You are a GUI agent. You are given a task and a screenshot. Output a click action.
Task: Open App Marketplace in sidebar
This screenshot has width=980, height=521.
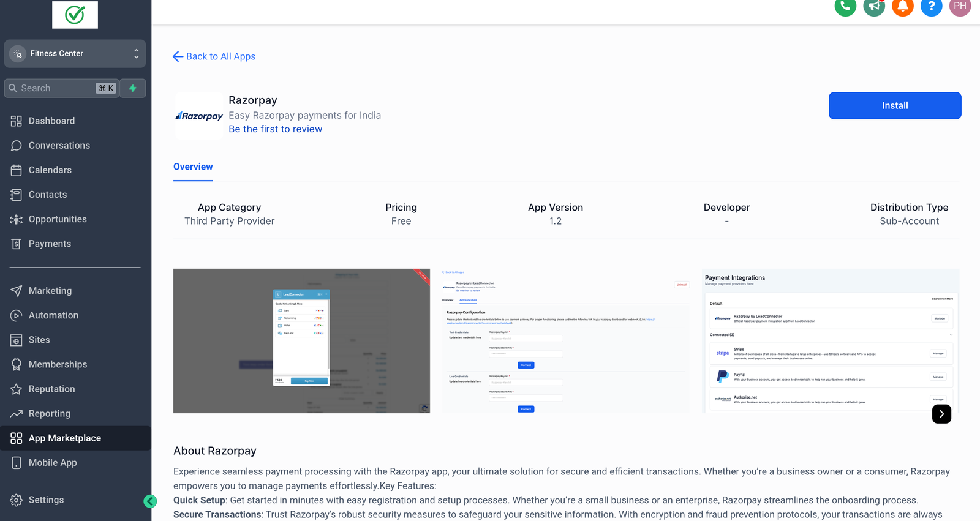(x=65, y=438)
